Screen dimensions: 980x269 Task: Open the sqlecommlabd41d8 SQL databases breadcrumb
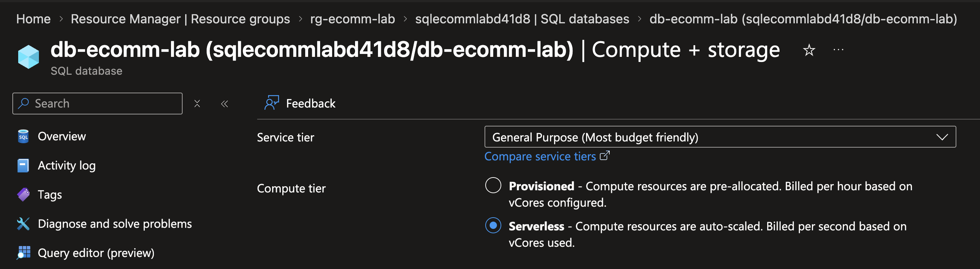(522, 19)
